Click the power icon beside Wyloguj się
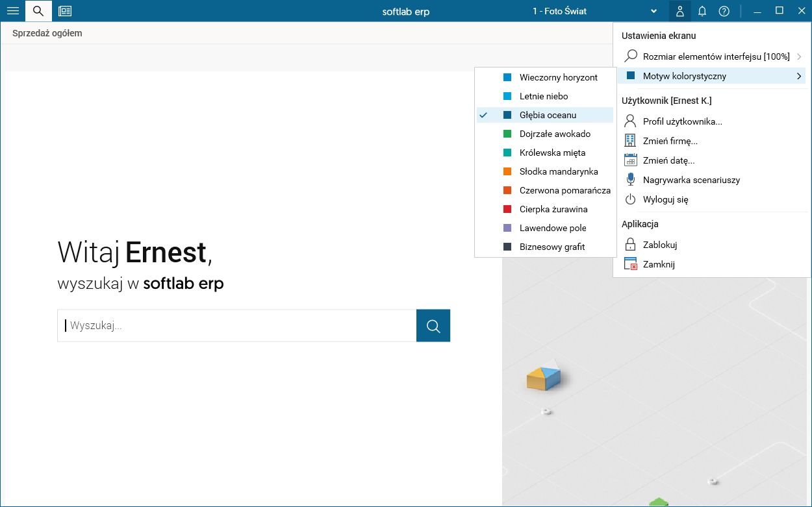Screen dimensions: 812x507 pos(630,199)
